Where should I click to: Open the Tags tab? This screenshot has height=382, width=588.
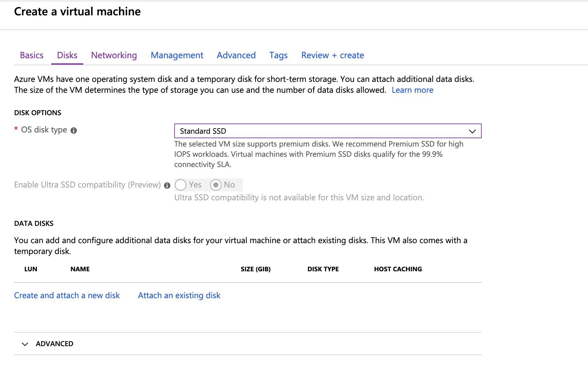[278, 55]
